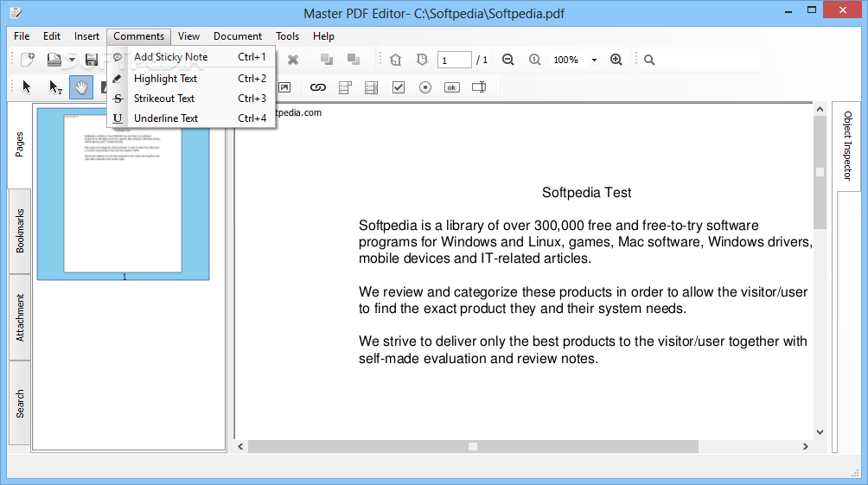Click the List Box form field icon
868x485 pixels.
coord(372,87)
